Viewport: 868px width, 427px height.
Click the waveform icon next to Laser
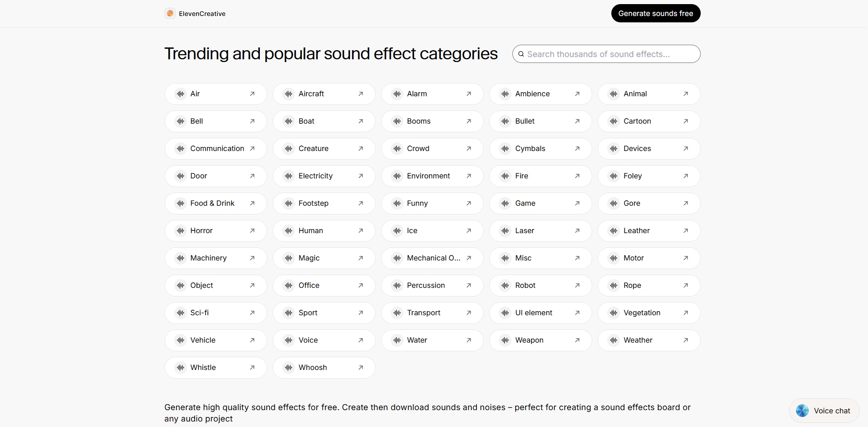point(505,231)
